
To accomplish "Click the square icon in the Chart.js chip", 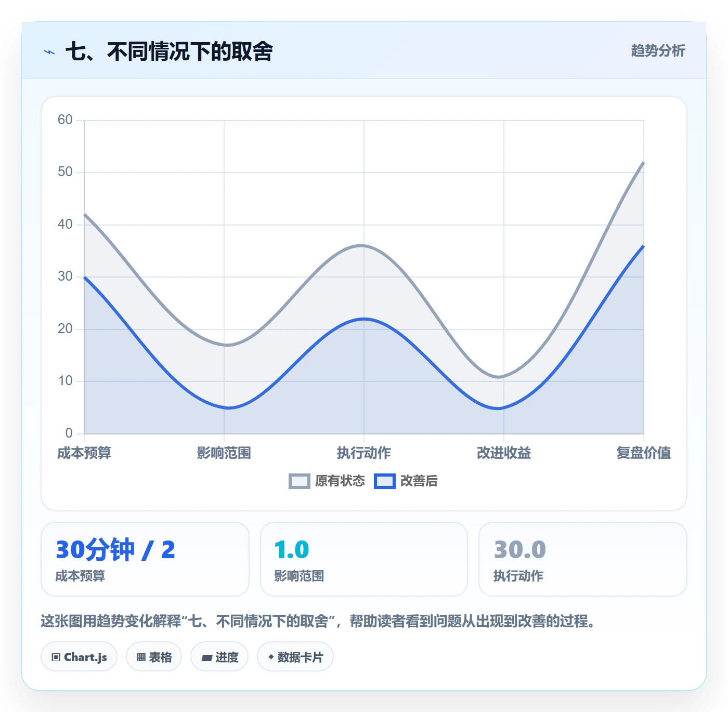I will [56, 657].
